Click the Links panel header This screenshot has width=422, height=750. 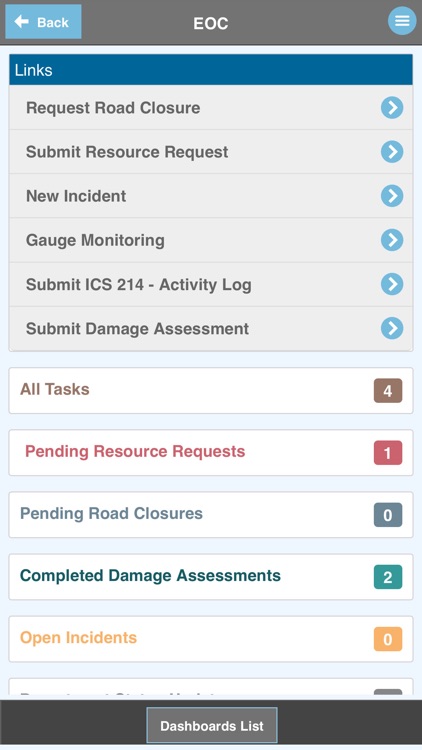click(211, 70)
